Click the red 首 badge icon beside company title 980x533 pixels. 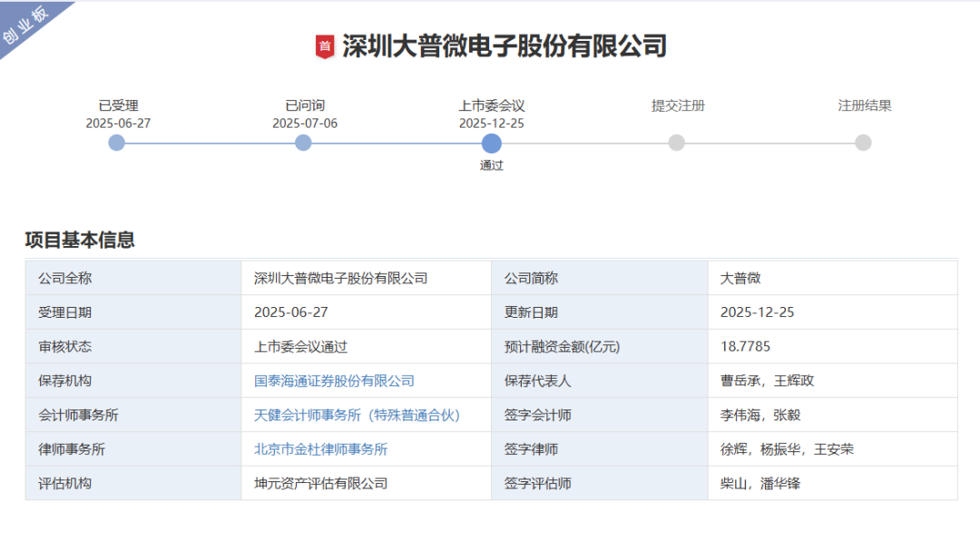click(x=324, y=46)
